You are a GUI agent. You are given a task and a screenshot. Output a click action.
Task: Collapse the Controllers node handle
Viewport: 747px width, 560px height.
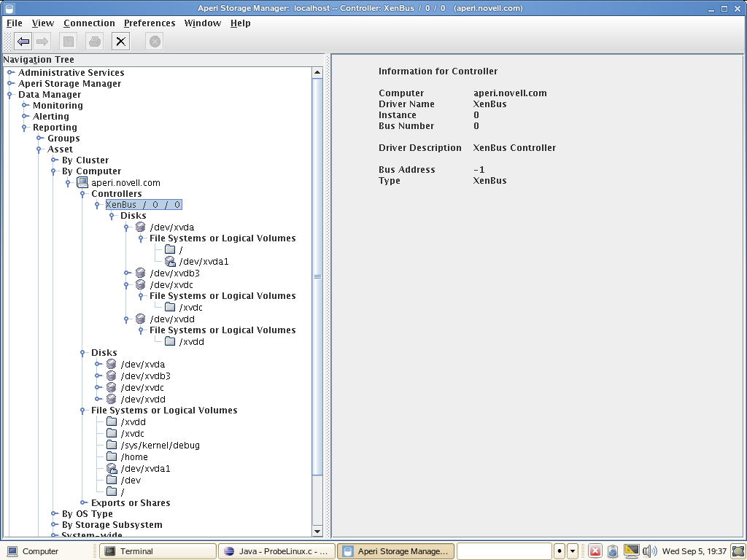coord(83,194)
